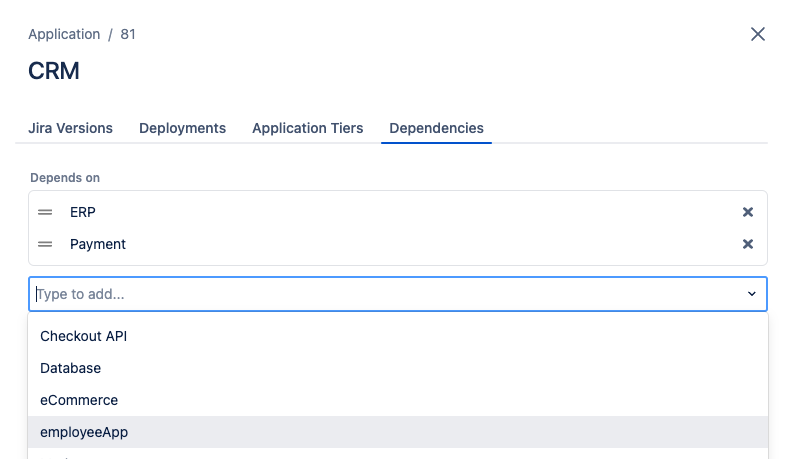
Task: Click the CRM application title
Action: [x=54, y=71]
